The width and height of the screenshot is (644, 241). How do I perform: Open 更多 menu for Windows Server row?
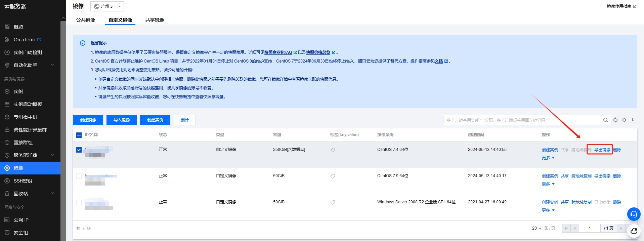click(x=548, y=210)
